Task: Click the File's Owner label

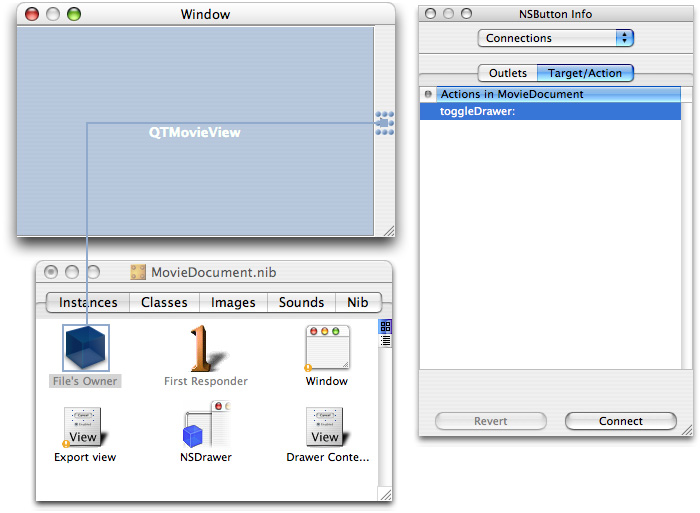Action: tap(85, 381)
